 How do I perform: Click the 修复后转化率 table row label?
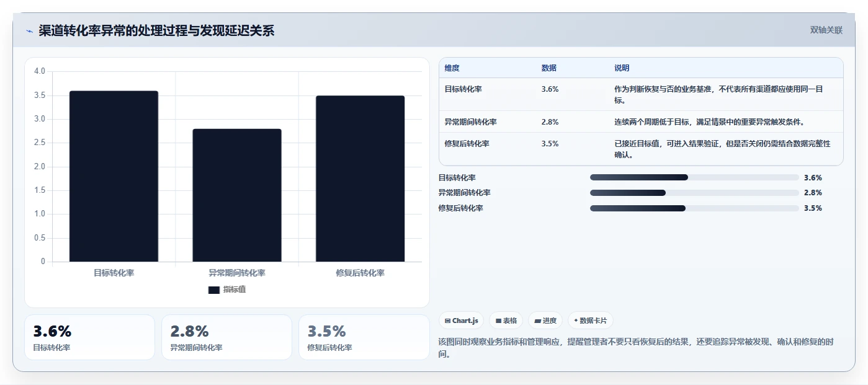pyautogui.click(x=467, y=144)
